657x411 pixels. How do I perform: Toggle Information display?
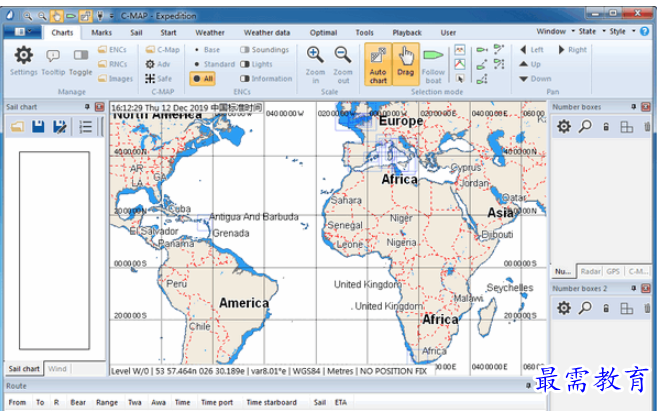click(266, 78)
